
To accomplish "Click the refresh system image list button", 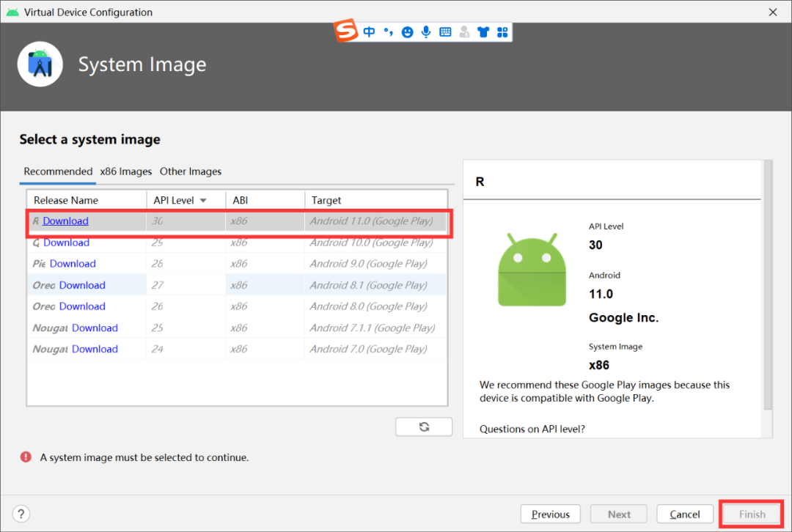I will 424,427.
